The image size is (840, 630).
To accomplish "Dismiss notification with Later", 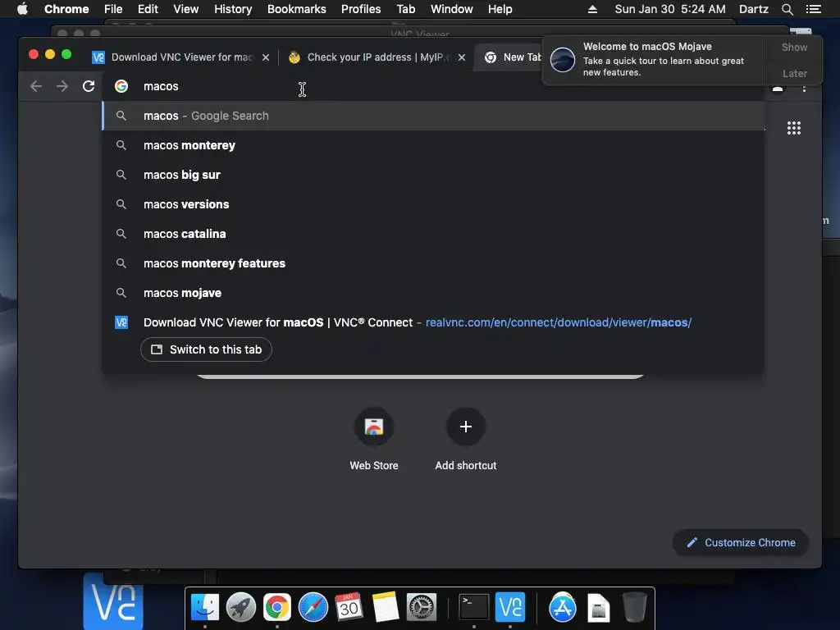I will click(x=794, y=73).
